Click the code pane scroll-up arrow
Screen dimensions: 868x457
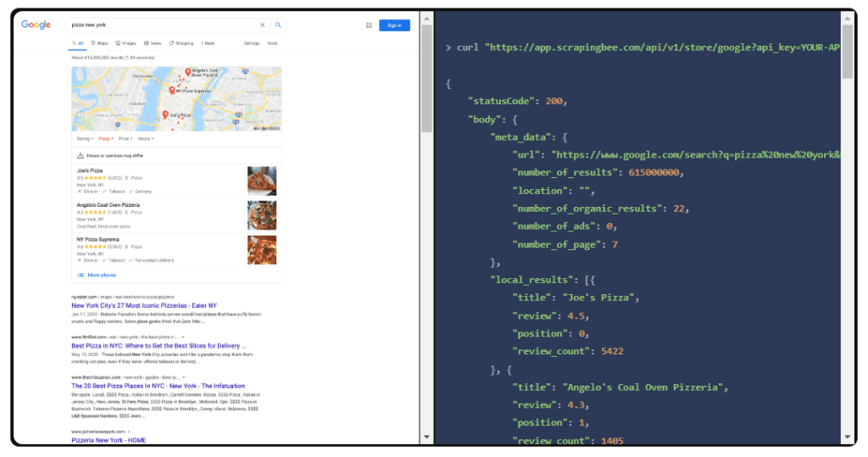click(848, 19)
